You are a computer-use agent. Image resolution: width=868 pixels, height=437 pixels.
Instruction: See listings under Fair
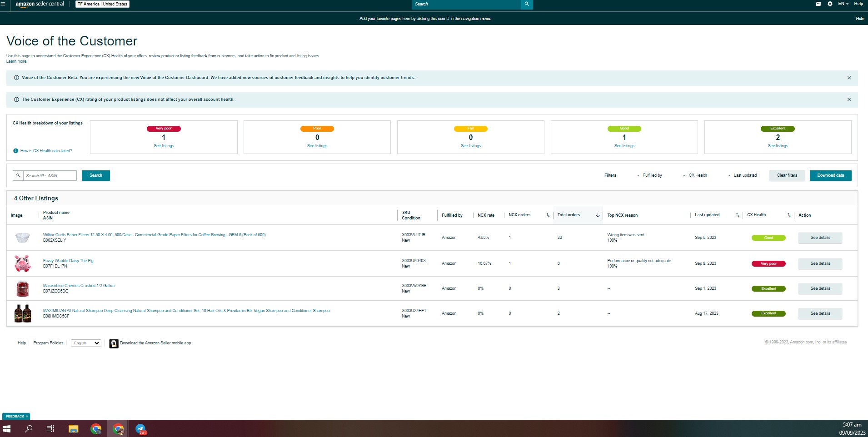tap(471, 146)
